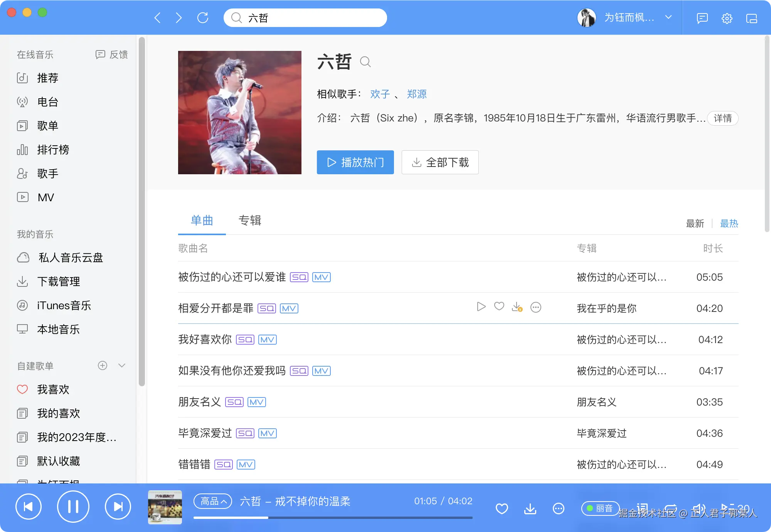Toggle the 丽音 sound effect switch
Viewport: 771px width, 532px height.
[x=600, y=508]
